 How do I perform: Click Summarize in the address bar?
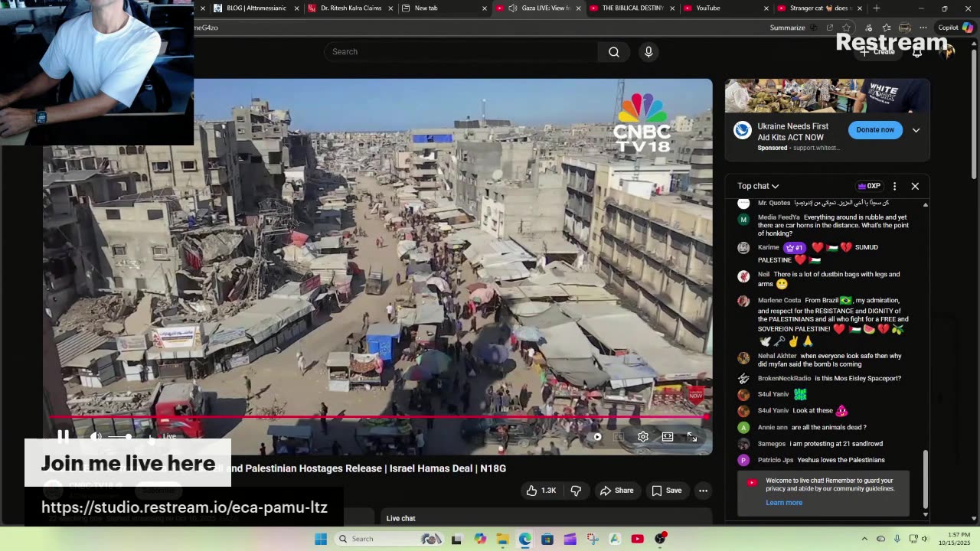787,28
